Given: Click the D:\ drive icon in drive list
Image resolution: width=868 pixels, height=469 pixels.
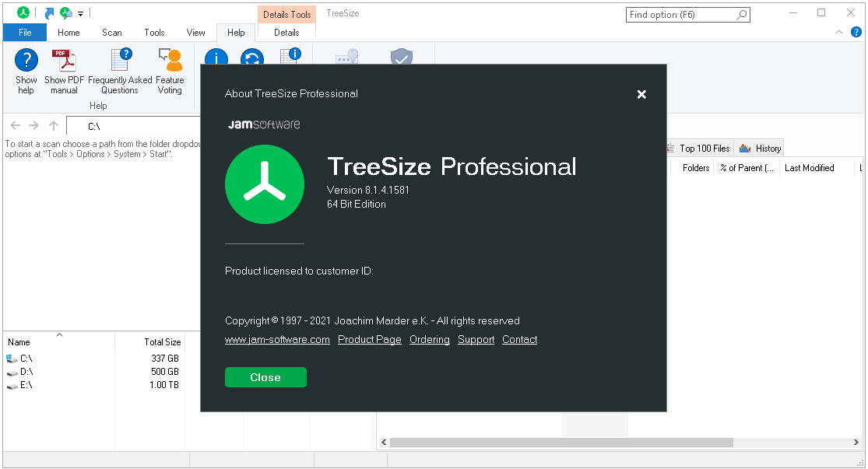Looking at the screenshot, I should pyautogui.click(x=12, y=373).
